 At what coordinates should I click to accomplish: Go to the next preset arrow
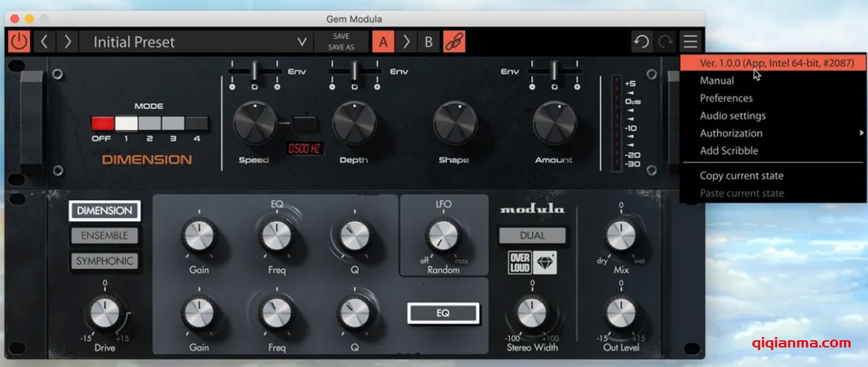pos(67,42)
